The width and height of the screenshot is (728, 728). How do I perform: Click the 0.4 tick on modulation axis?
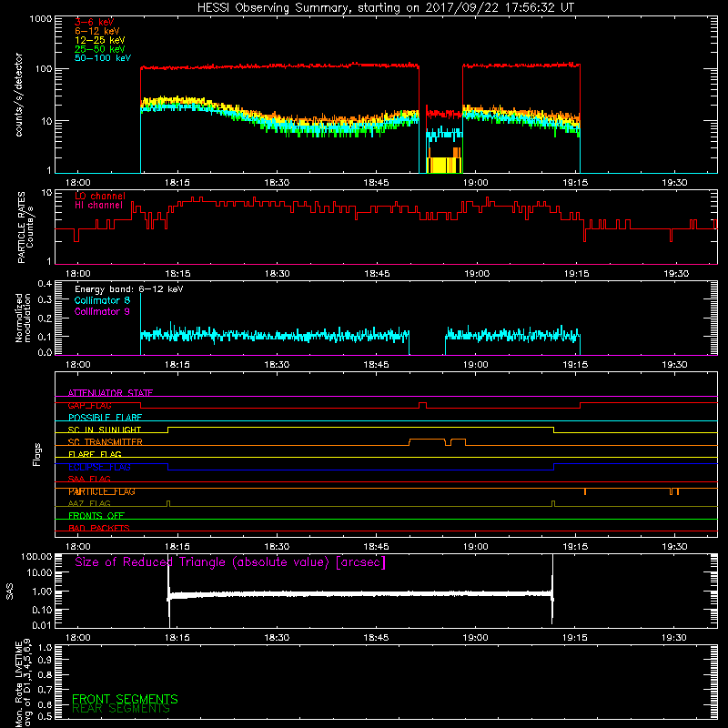[x=45, y=283]
